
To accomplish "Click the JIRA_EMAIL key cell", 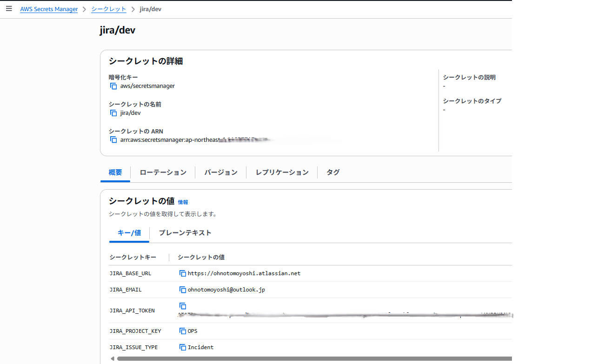I will tap(126, 290).
